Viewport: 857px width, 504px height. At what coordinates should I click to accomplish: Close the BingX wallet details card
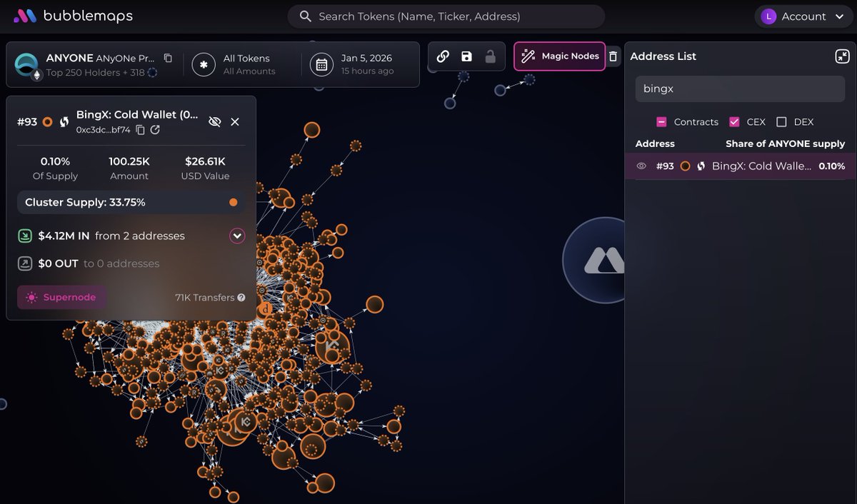point(235,122)
